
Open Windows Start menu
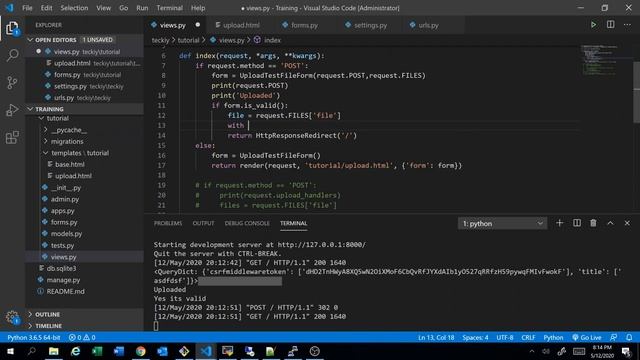pos(10,351)
